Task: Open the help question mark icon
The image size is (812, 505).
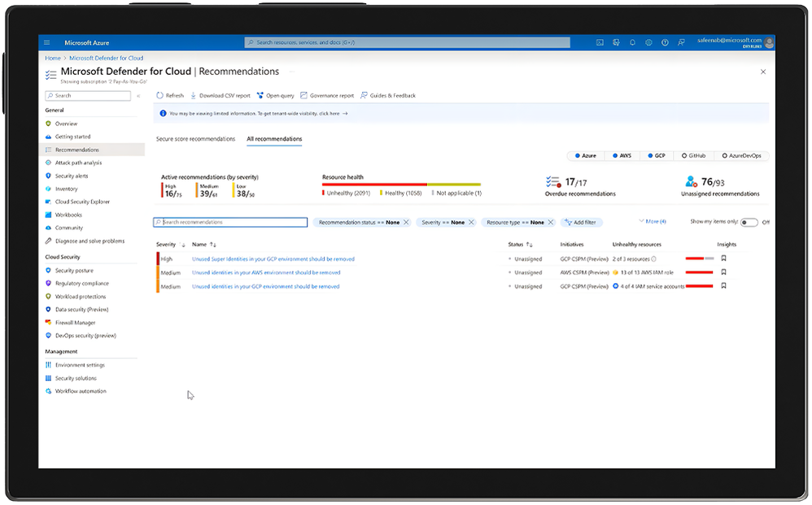Action: (x=665, y=42)
